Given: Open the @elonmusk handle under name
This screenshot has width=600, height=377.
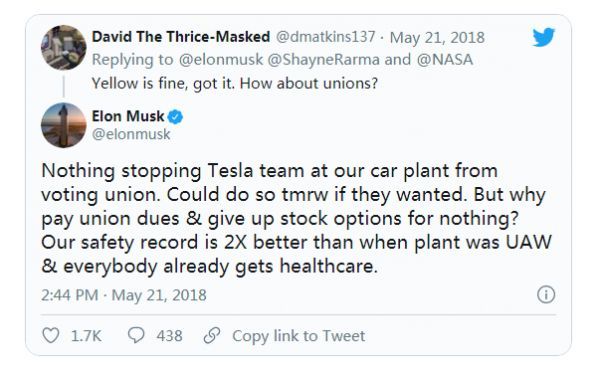Looking at the screenshot, I should tap(131, 134).
